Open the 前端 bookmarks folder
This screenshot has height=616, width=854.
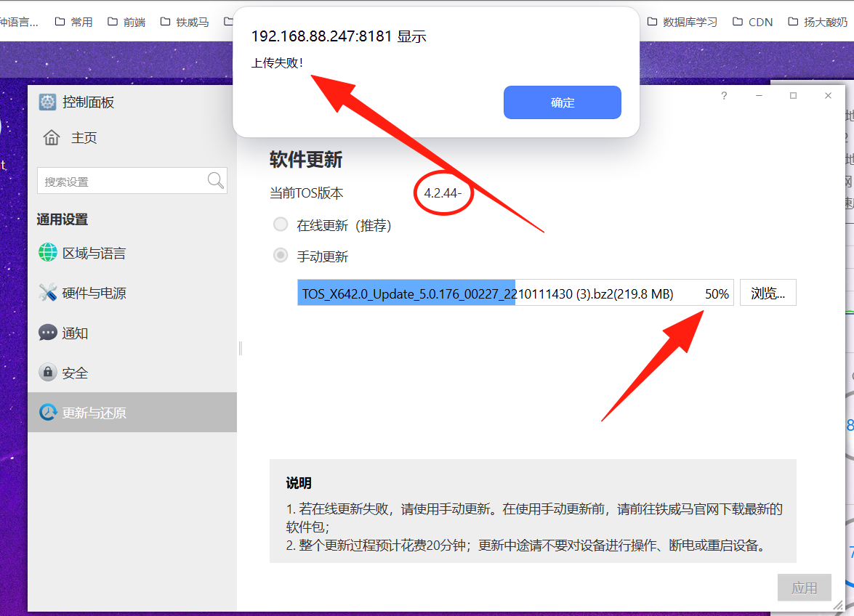(x=126, y=22)
